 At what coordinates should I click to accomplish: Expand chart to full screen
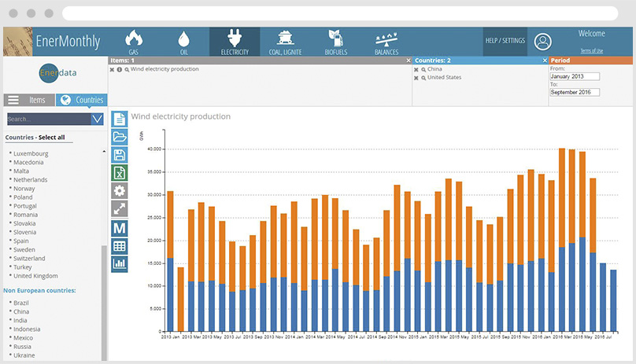120,209
